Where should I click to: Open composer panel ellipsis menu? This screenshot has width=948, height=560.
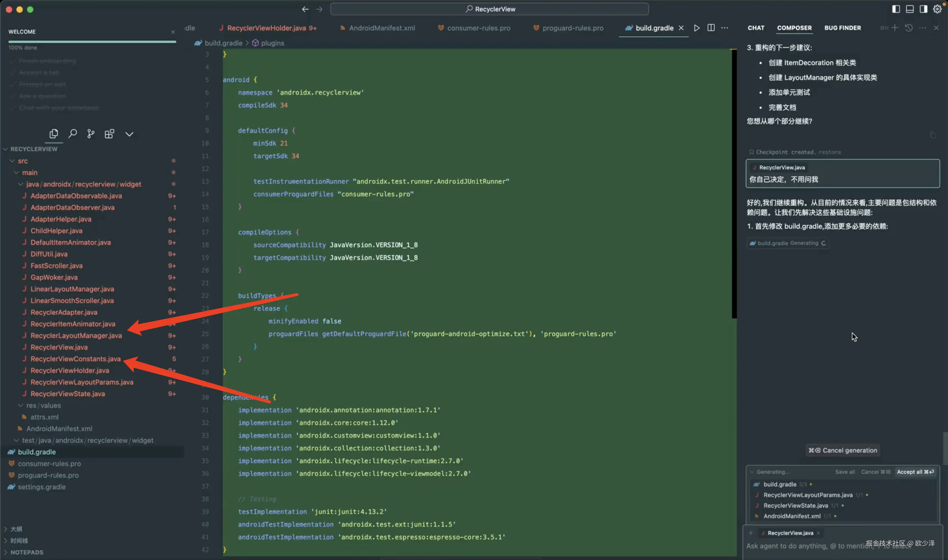(922, 28)
